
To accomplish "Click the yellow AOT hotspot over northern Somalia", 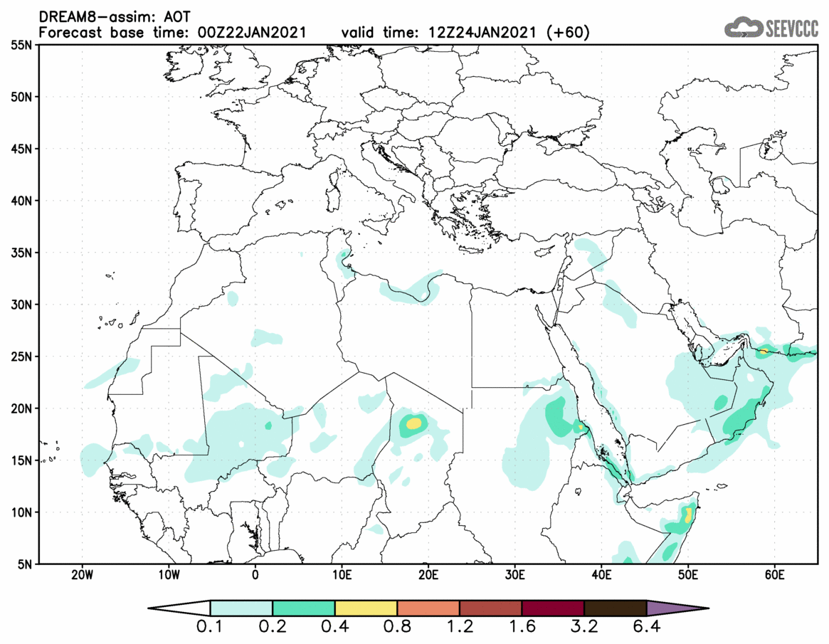I will [688, 514].
